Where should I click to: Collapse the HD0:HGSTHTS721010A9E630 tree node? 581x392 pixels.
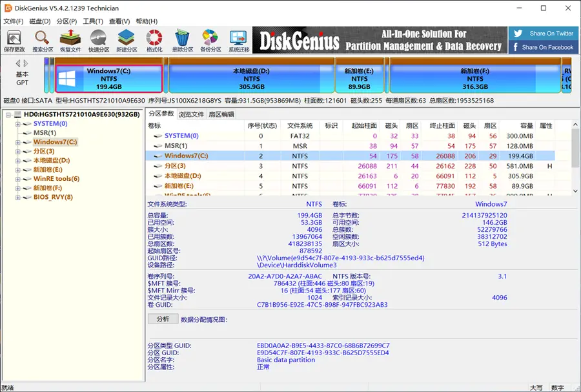(8, 115)
